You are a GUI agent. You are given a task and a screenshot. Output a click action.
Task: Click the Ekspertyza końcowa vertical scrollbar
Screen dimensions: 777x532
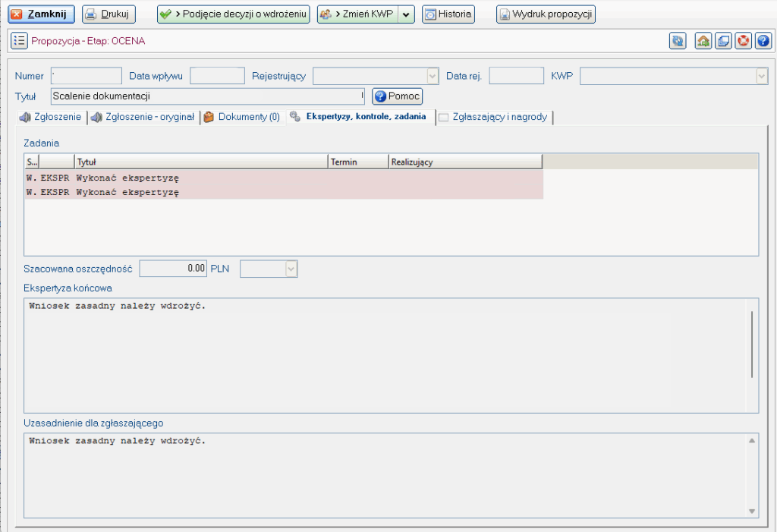click(752, 344)
